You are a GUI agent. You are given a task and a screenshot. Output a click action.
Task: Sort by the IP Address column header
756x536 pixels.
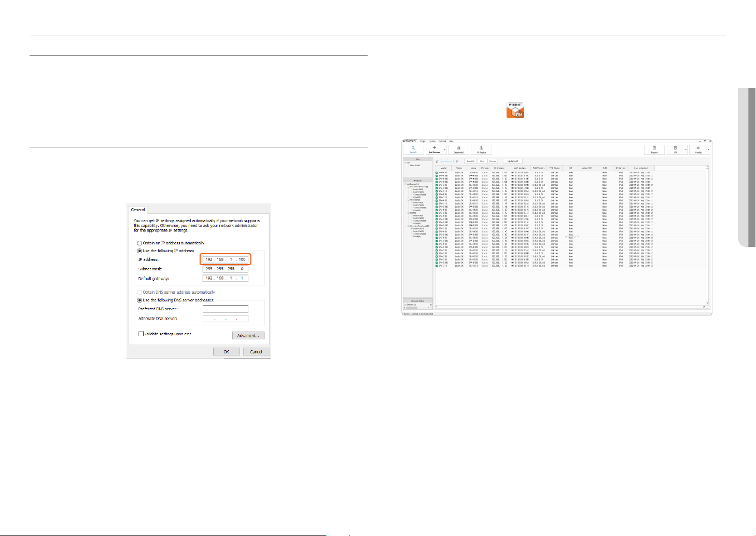click(x=499, y=168)
